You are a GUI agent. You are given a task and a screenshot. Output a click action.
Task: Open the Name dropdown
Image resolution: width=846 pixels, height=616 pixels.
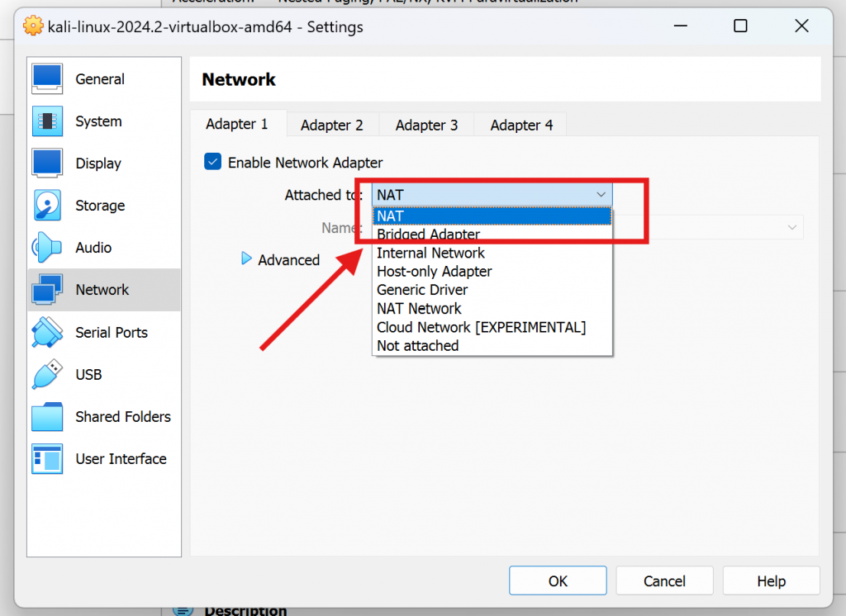[x=792, y=227]
